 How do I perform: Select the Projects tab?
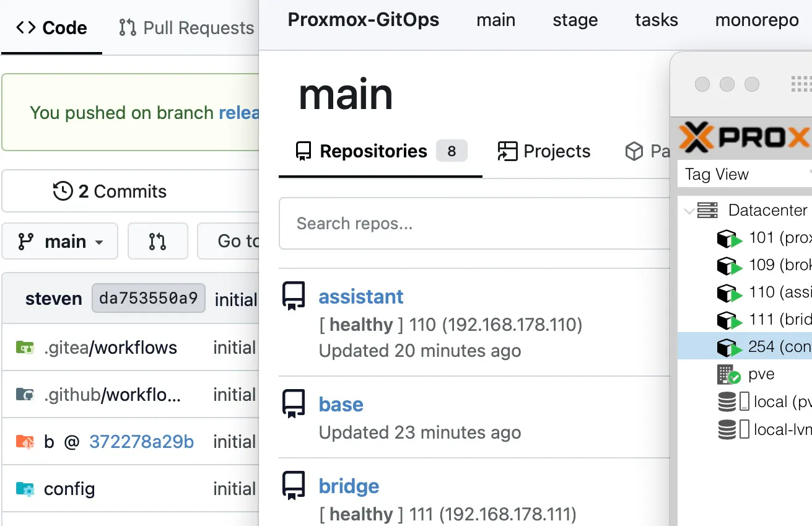click(544, 151)
